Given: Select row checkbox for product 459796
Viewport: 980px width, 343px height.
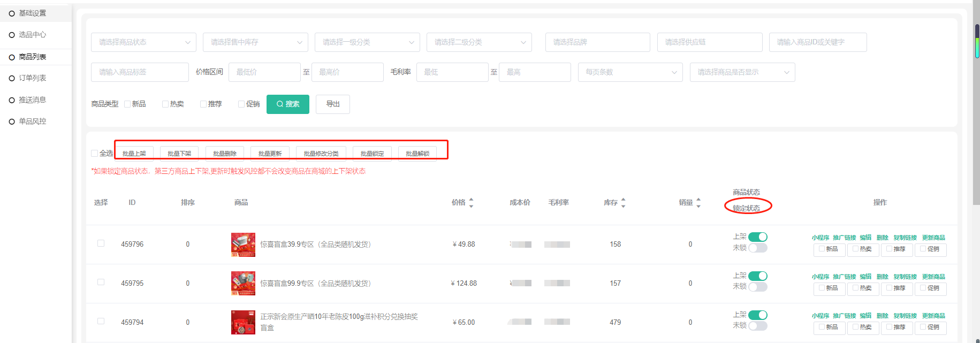Looking at the screenshot, I should 101,243.
